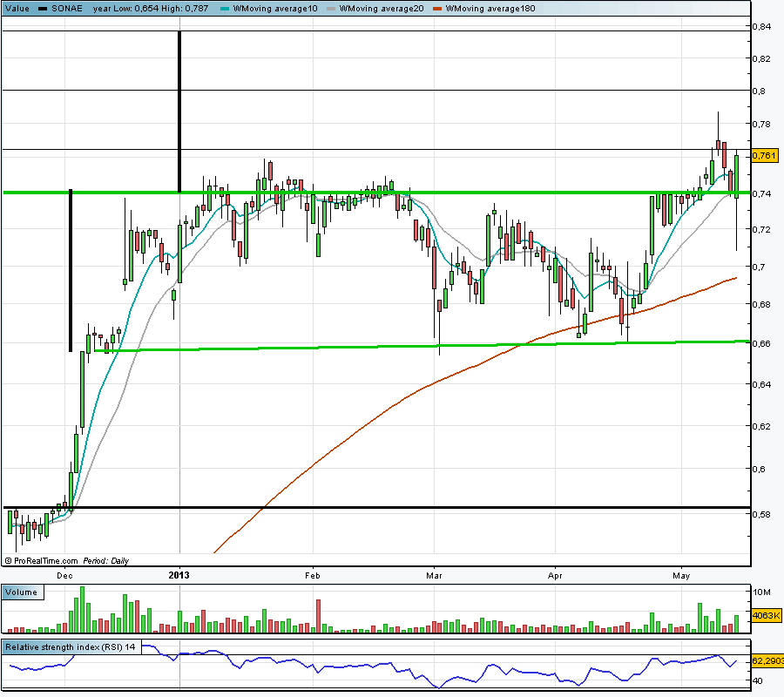Click the WMoving average20 legend label
The height and width of the screenshot is (697, 784).
(x=382, y=9)
